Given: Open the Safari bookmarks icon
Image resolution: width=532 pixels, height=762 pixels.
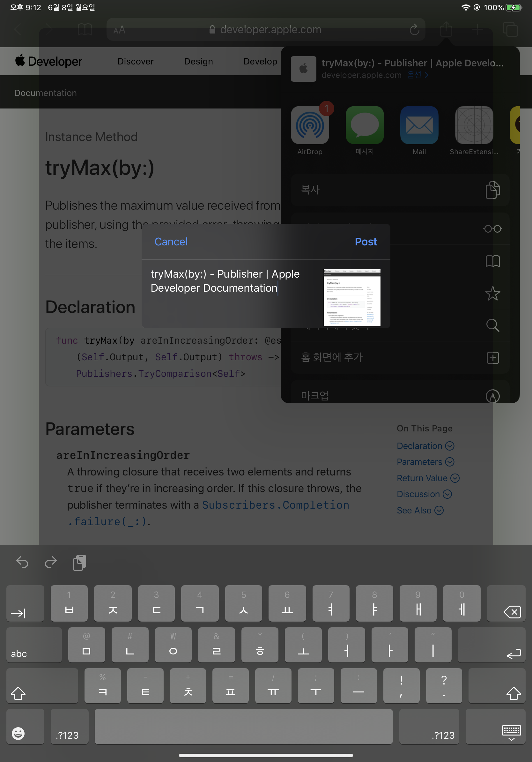Looking at the screenshot, I should pyautogui.click(x=85, y=29).
